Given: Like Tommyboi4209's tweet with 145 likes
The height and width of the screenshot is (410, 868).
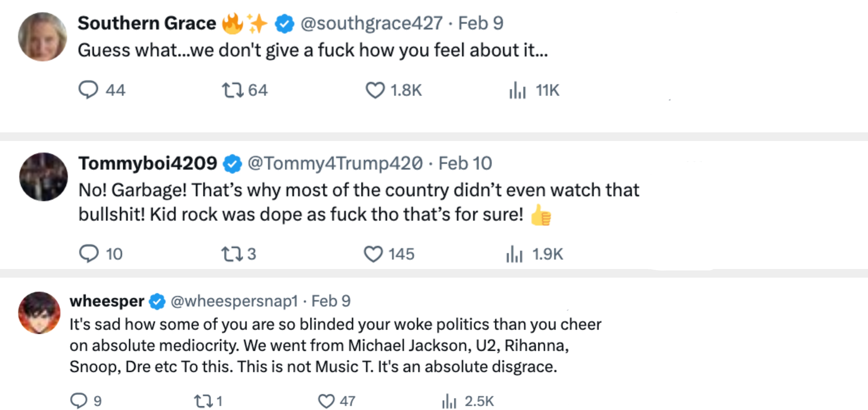Looking at the screenshot, I should 373,254.
